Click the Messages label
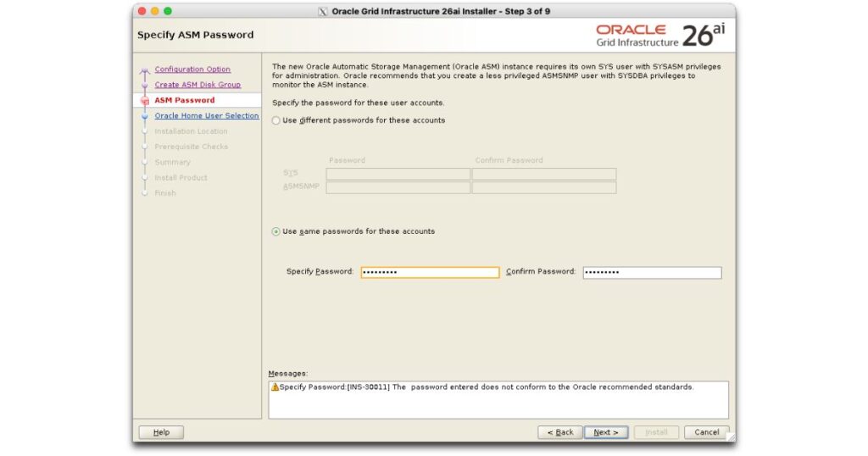Viewport: 868px width, 456px height. pos(288,374)
